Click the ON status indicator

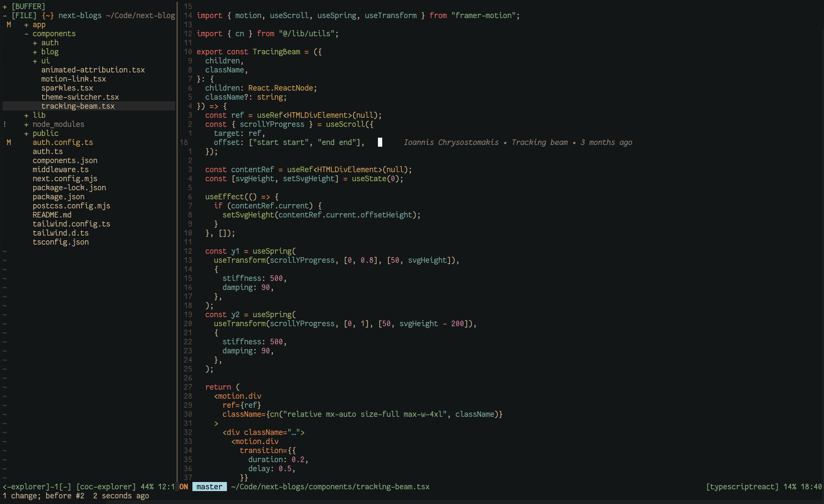click(x=184, y=487)
